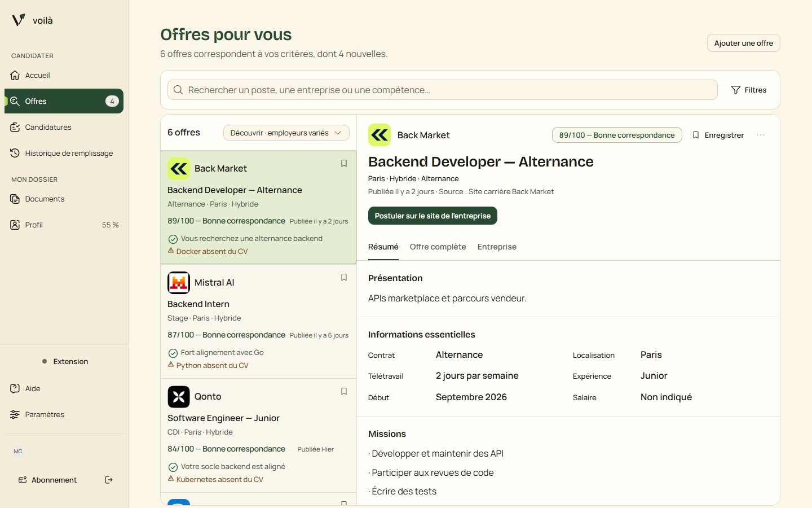Click Enregistrer to save the offer
Screen dimensions: 812x508
(x=718, y=135)
